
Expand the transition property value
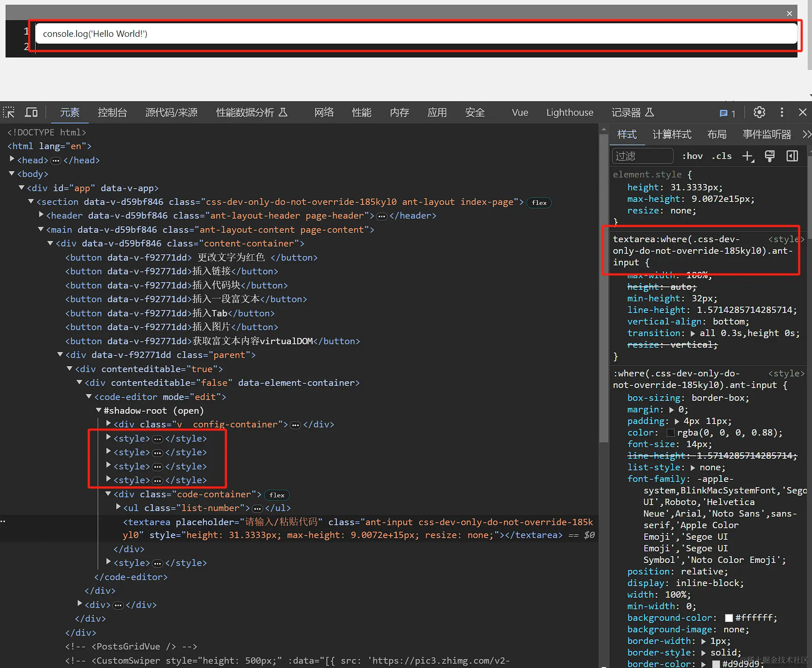[x=693, y=333]
